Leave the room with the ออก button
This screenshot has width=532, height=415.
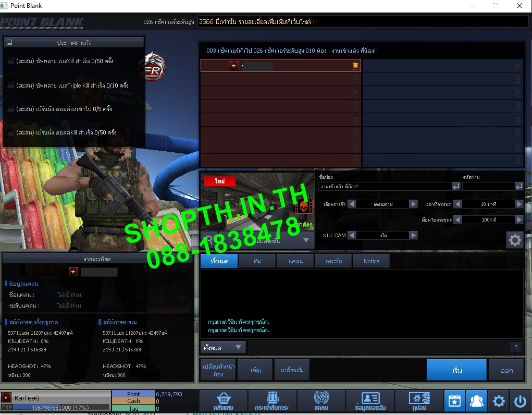tap(506, 370)
